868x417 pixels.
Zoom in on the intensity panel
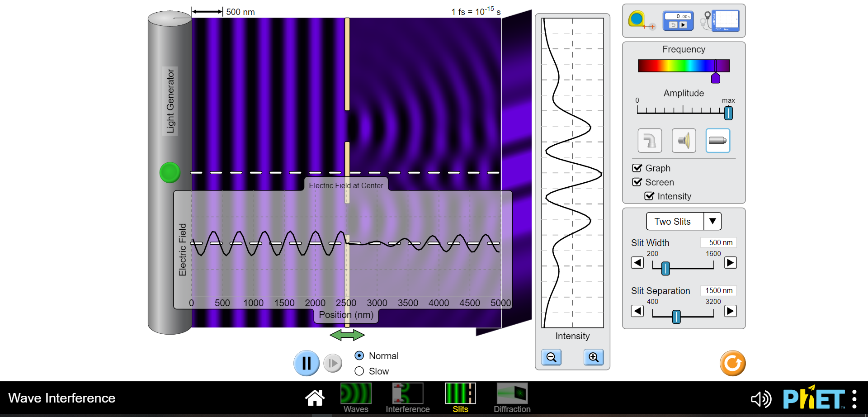(x=594, y=357)
